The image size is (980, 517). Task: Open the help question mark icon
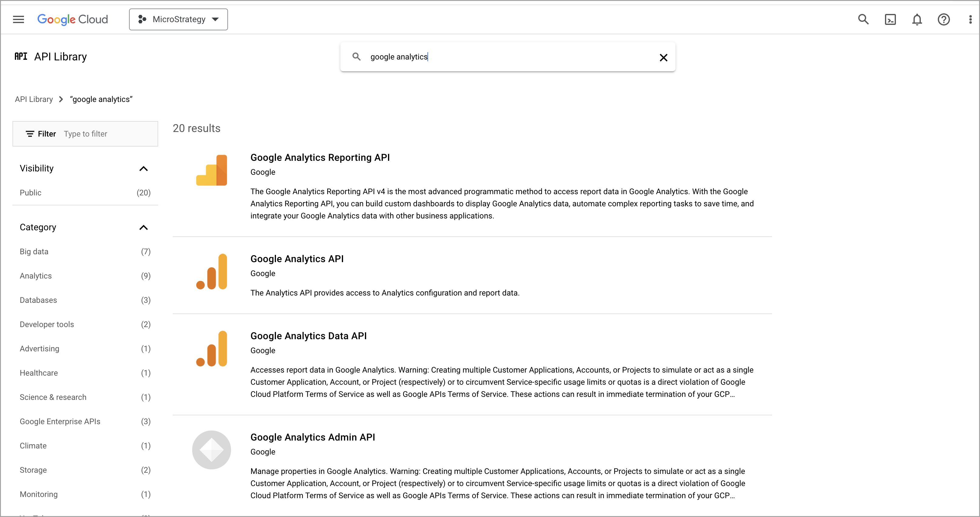point(944,19)
